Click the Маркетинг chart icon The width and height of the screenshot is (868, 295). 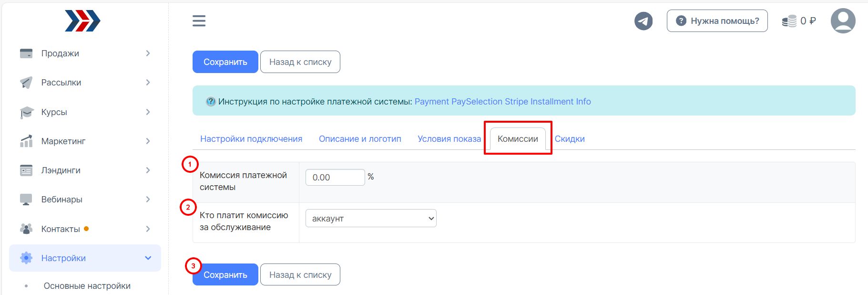coord(26,141)
